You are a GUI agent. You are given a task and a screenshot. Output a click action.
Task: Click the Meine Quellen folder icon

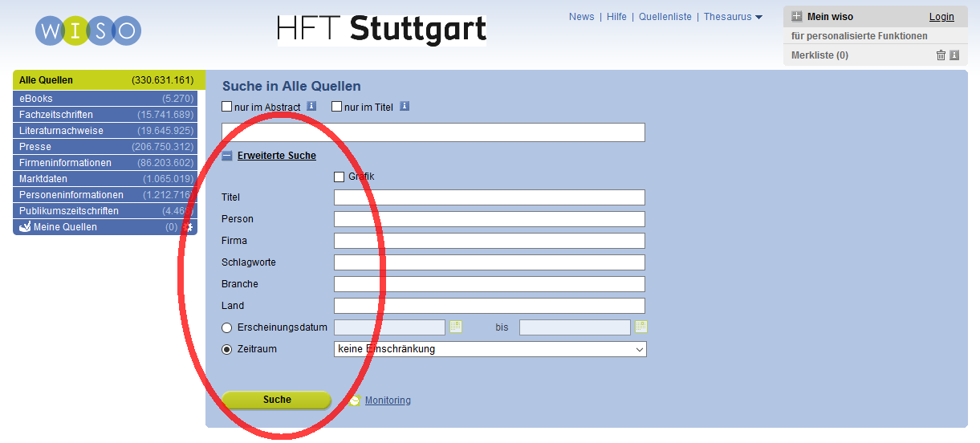point(25,227)
